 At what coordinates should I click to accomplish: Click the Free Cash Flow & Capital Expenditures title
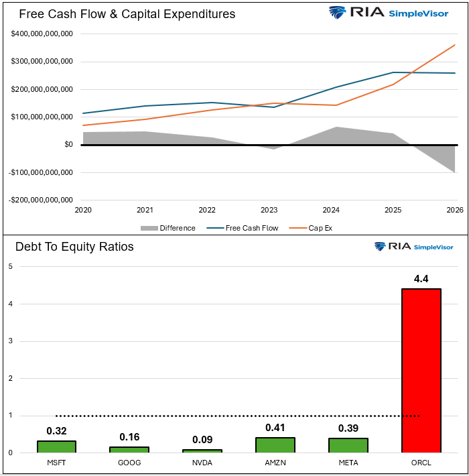click(x=127, y=13)
